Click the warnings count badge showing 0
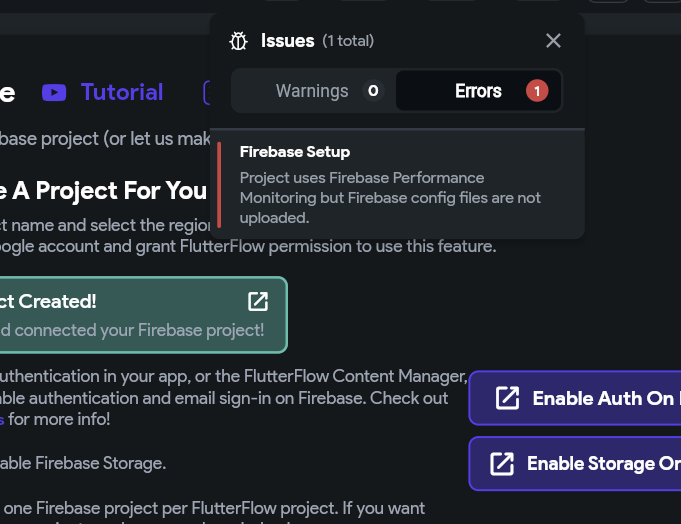This screenshot has width=681, height=524. (373, 91)
